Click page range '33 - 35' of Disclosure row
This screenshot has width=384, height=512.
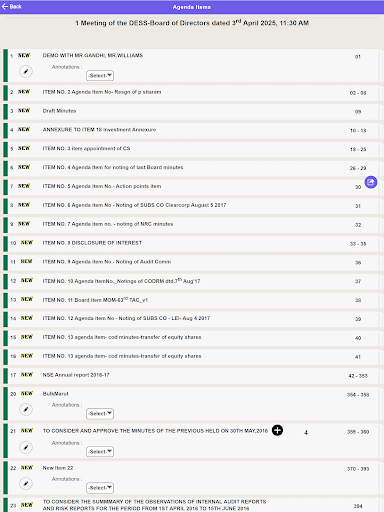pyautogui.click(x=358, y=244)
